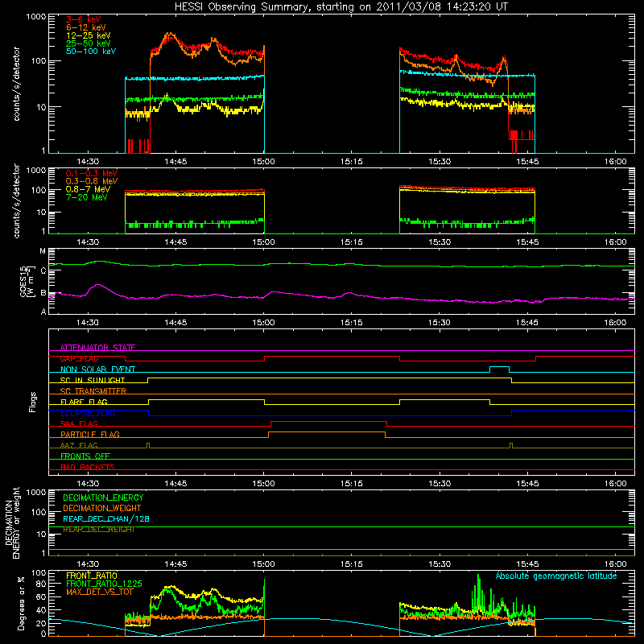Click the C class tick on GOES plot
Screen dimensions: 644x644
click(43, 271)
